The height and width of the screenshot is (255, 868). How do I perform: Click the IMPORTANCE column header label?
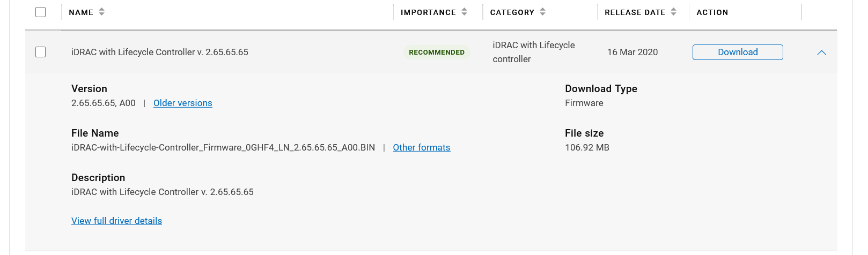pos(428,12)
